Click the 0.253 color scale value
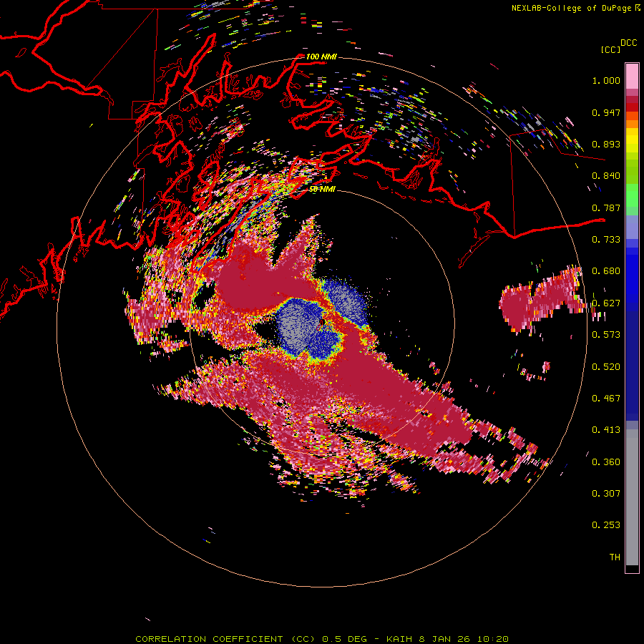The width and height of the screenshot is (644, 644). click(606, 525)
